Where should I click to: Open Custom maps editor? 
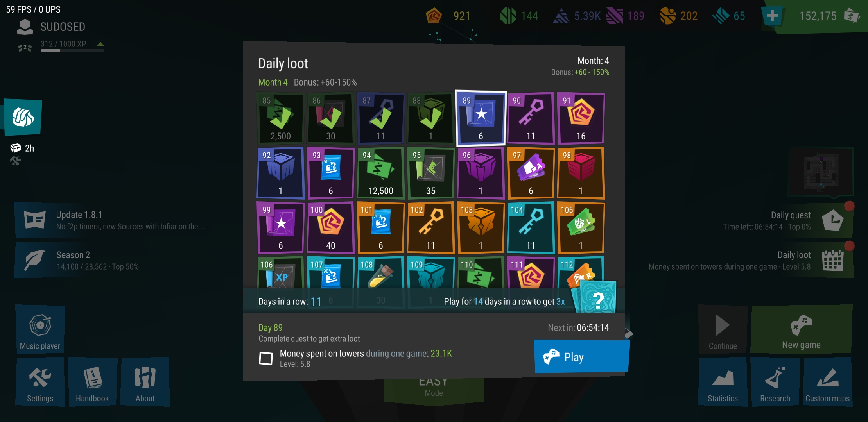coord(827,382)
